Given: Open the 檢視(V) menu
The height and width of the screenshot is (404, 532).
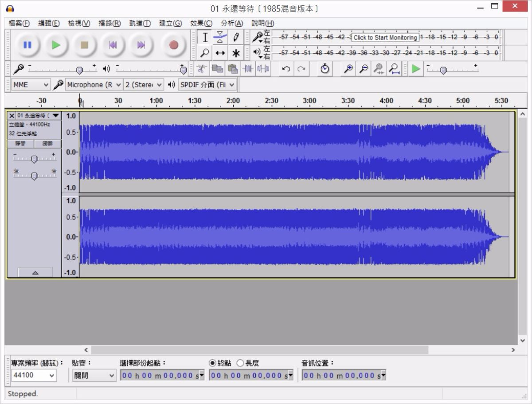Looking at the screenshot, I should tap(79, 23).
